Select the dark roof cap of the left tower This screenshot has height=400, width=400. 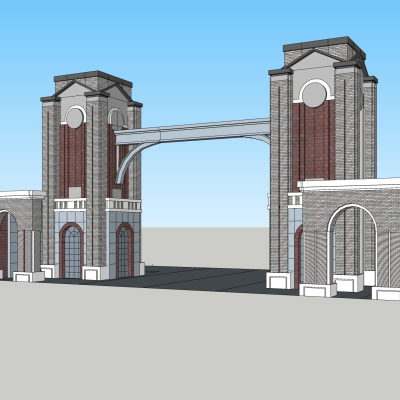(x=93, y=77)
